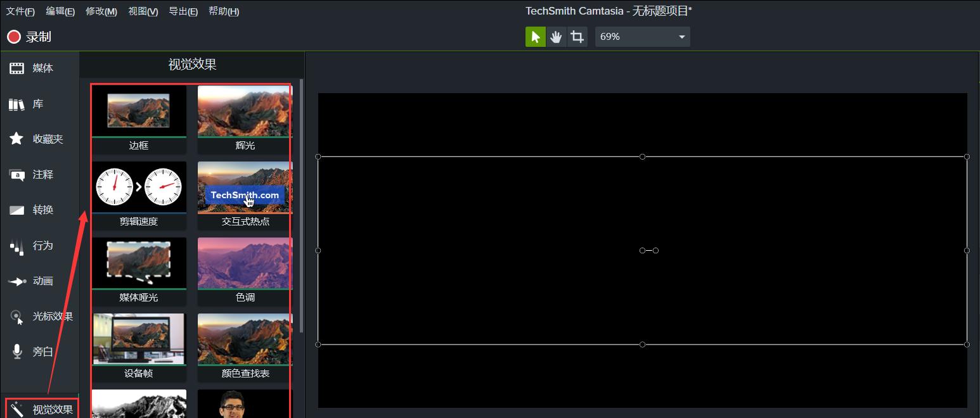Open the 文件(F) menu
Viewport: 980px width, 418px height.
[20, 11]
